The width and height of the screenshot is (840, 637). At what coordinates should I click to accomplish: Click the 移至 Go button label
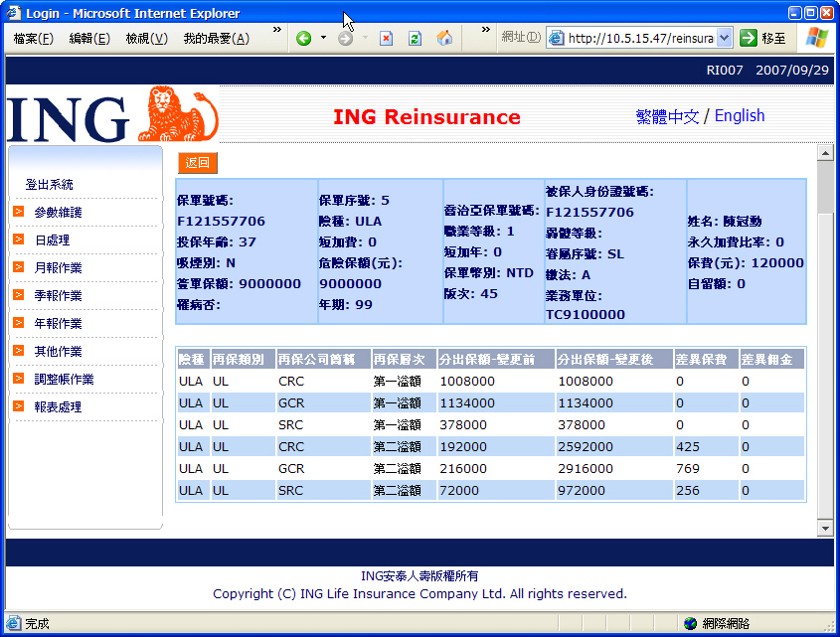773,39
